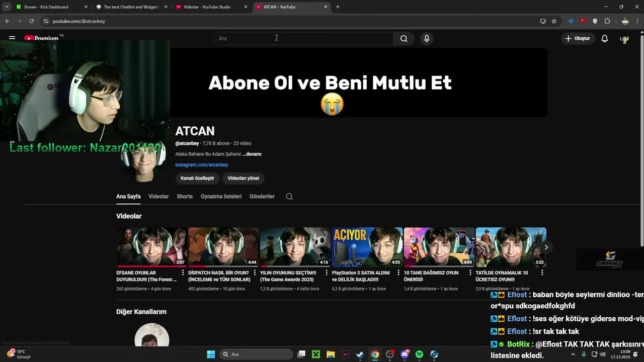The image size is (644, 362).
Task: Select the Gönderiler channel tab
Action: [262, 197]
